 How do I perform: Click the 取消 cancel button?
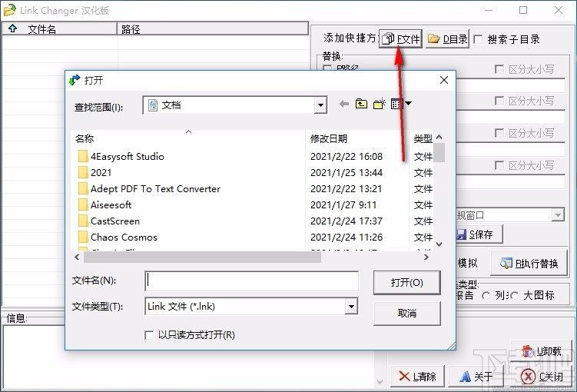tap(406, 314)
